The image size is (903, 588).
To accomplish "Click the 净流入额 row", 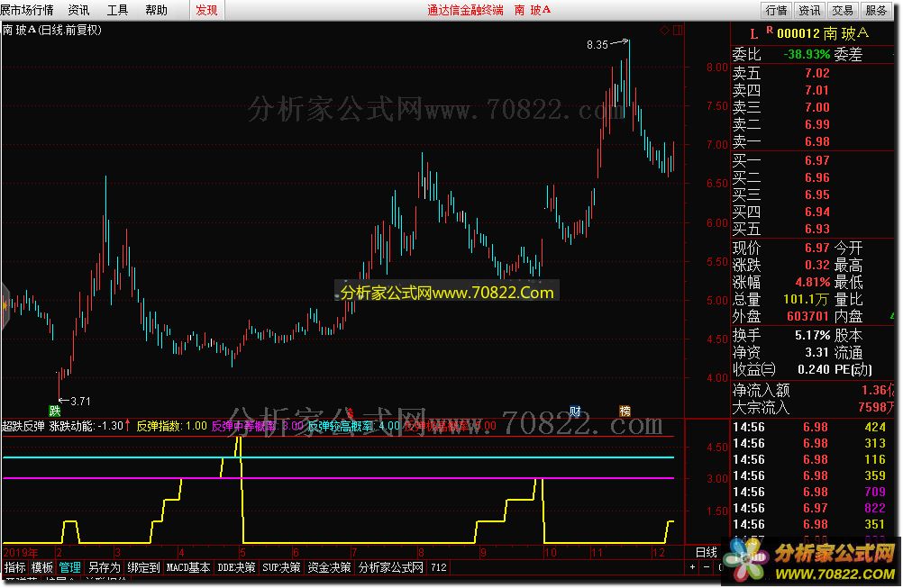I will (x=813, y=391).
